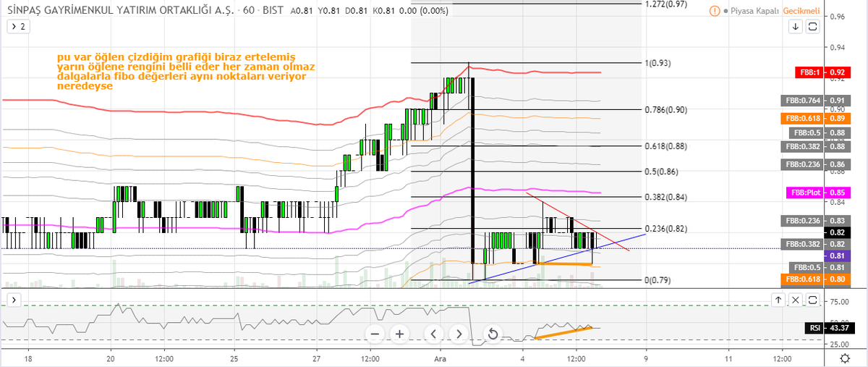
Task: Select Fibonacci level 0.236(0.82) label
Action: 665,228
